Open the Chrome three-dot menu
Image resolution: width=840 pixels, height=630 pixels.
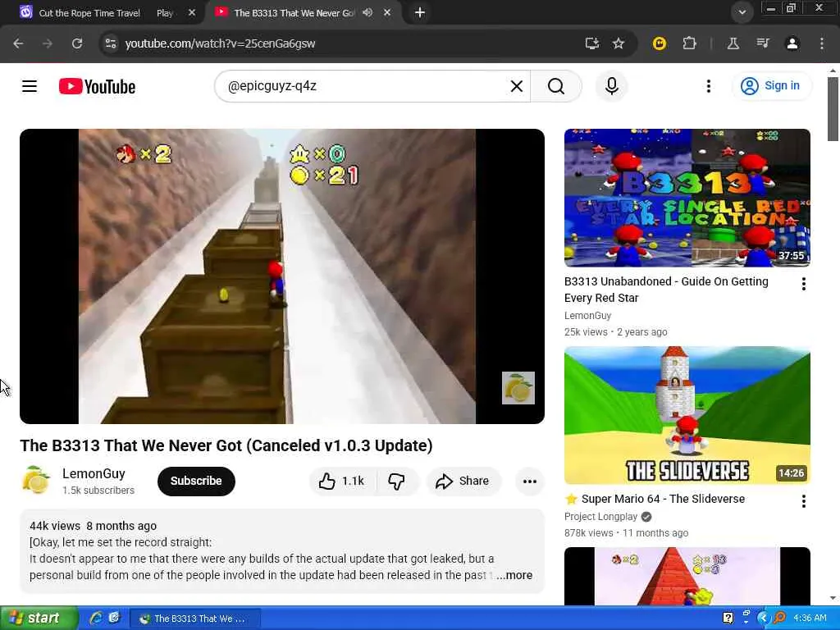pos(821,43)
